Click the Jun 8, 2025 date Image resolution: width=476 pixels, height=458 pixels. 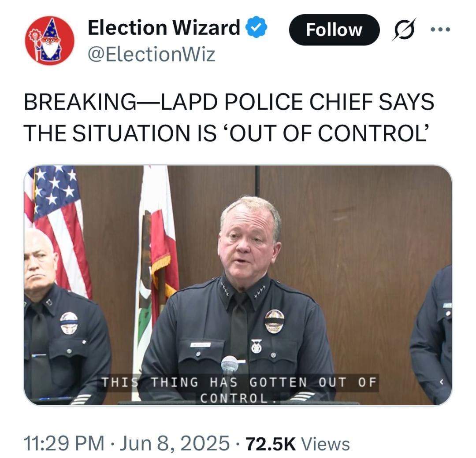click(175, 443)
